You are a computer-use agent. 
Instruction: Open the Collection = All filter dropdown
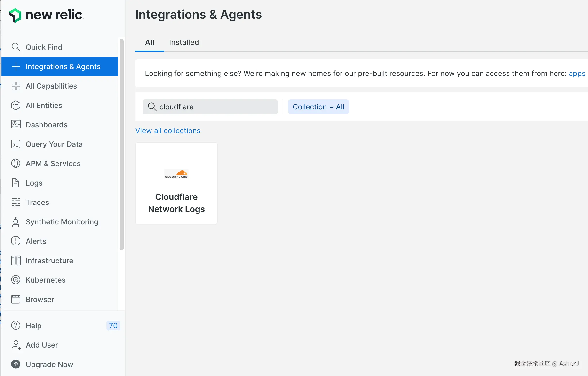point(318,107)
